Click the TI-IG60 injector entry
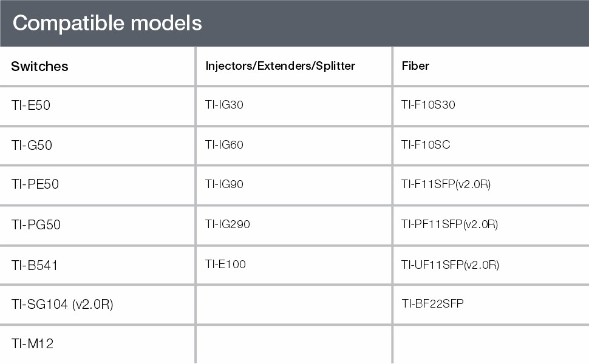589x364 pixels. 224,144
